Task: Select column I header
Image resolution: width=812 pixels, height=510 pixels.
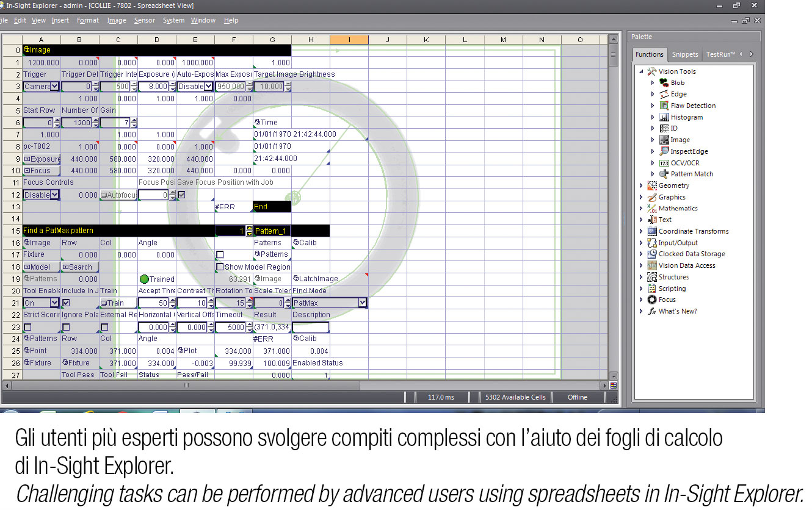Action: click(349, 40)
